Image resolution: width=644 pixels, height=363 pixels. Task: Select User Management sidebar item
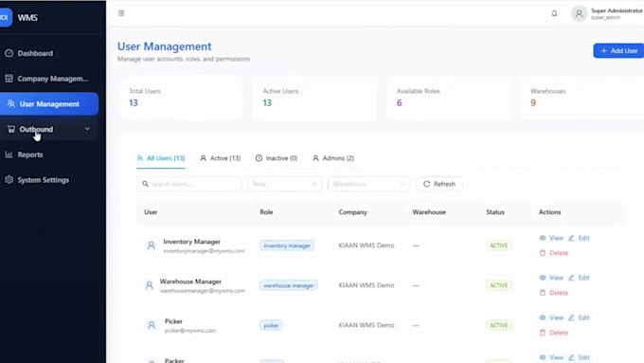click(x=49, y=104)
